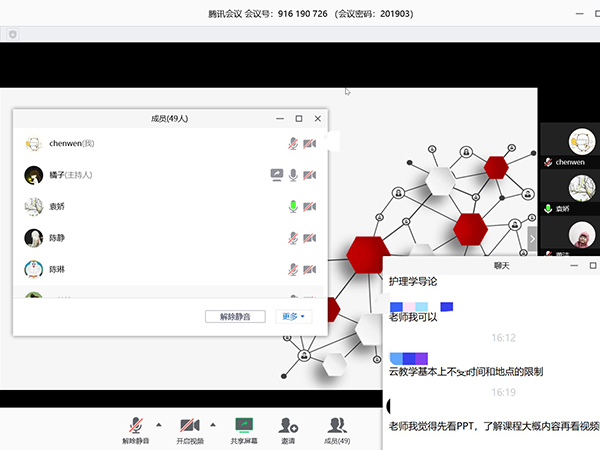Click the 邀请 invite icon
The width and height of the screenshot is (600, 450).
coord(288,425)
